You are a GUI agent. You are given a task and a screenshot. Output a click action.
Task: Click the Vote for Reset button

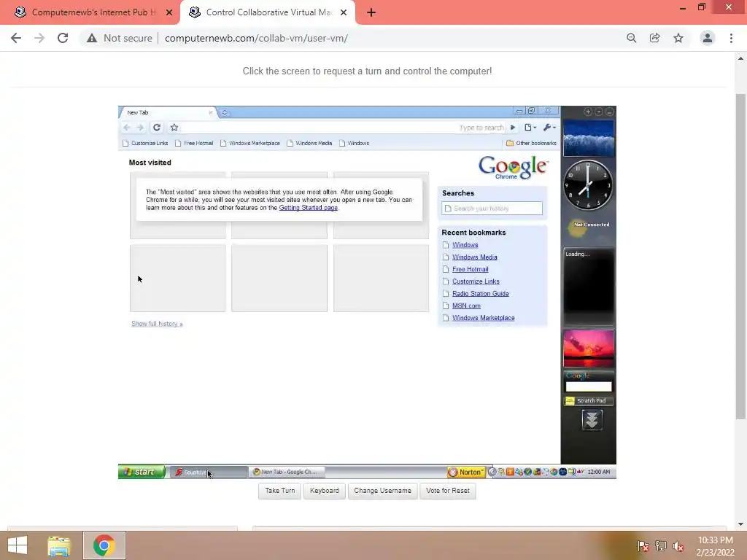coord(448,491)
